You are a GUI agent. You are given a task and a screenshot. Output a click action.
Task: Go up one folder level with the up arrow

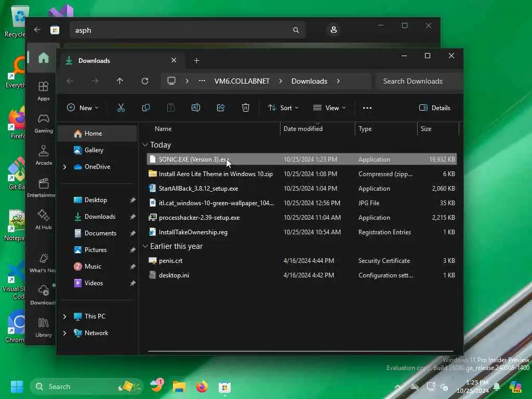pyautogui.click(x=120, y=81)
